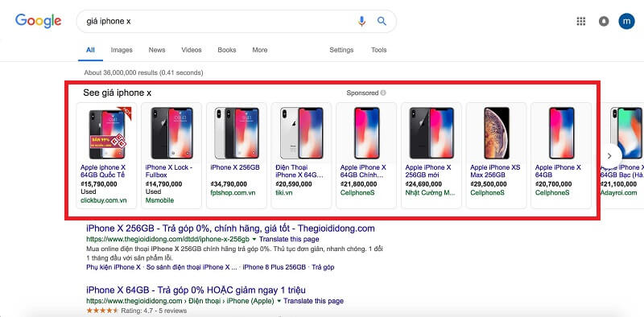Click the magnifier search icon
The image size is (644, 317).
click(x=382, y=21)
